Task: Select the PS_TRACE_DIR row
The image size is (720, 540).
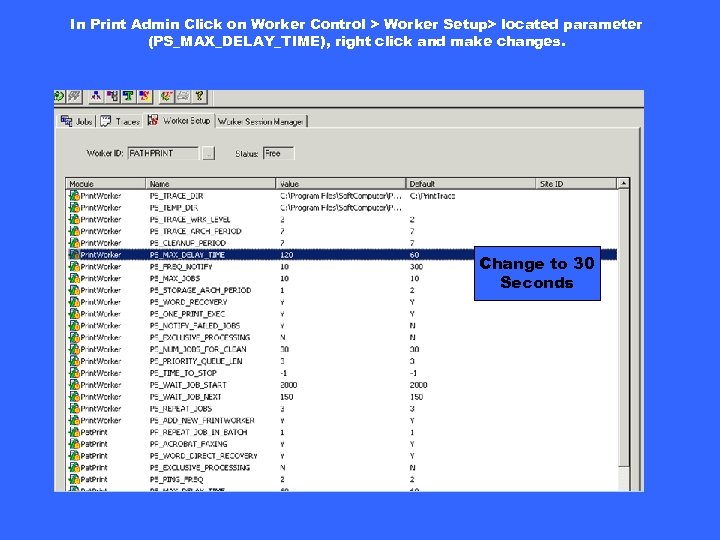Action: [342, 196]
